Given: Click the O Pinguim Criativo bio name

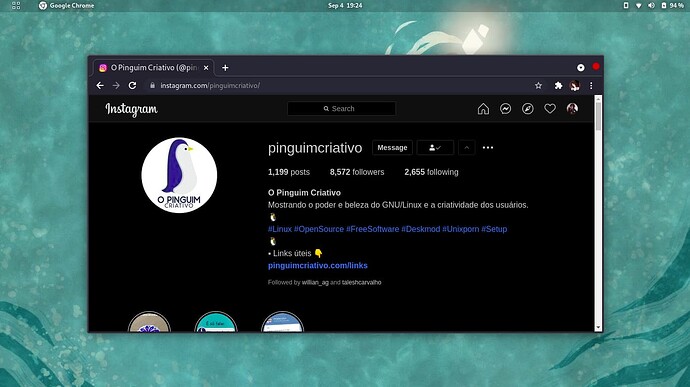Looking at the screenshot, I should click(304, 193).
